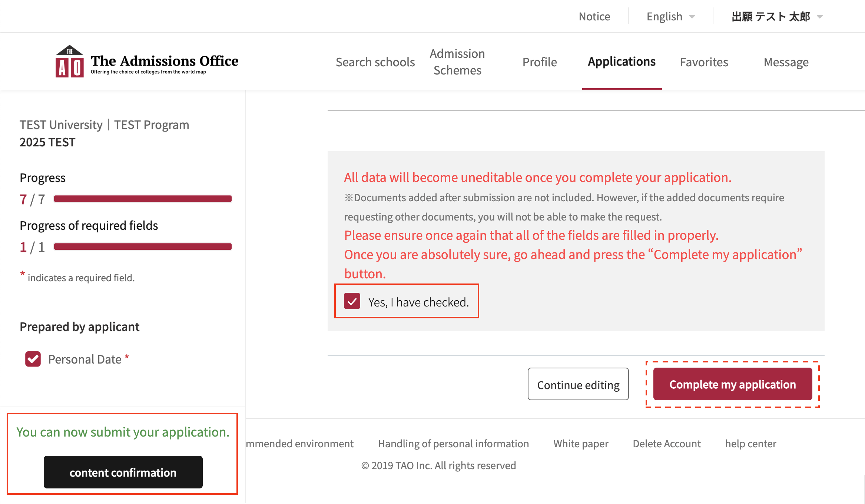
Task: Open the user account dropdown arrow
Action: 820,17
